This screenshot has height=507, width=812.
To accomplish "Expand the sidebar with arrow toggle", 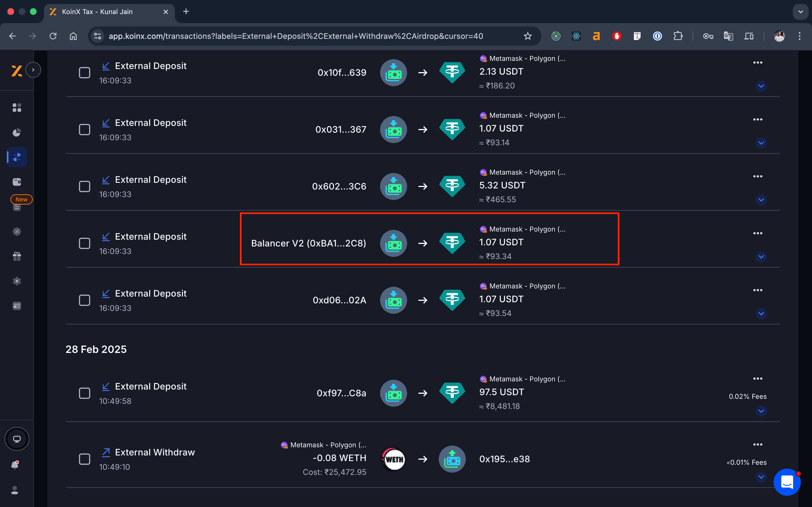I will pos(33,70).
